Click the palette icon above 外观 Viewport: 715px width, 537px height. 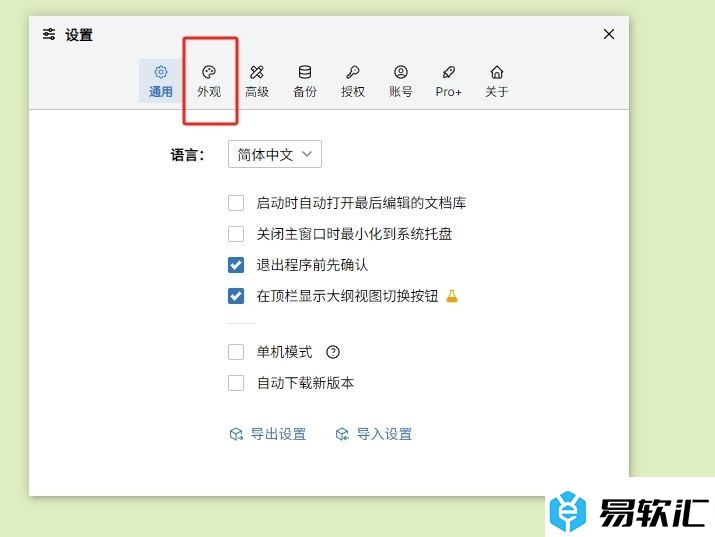point(209,72)
